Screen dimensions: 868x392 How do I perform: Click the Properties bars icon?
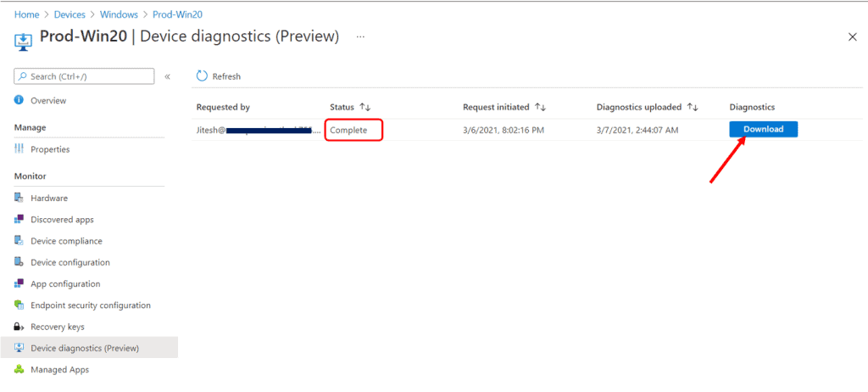[x=19, y=149]
